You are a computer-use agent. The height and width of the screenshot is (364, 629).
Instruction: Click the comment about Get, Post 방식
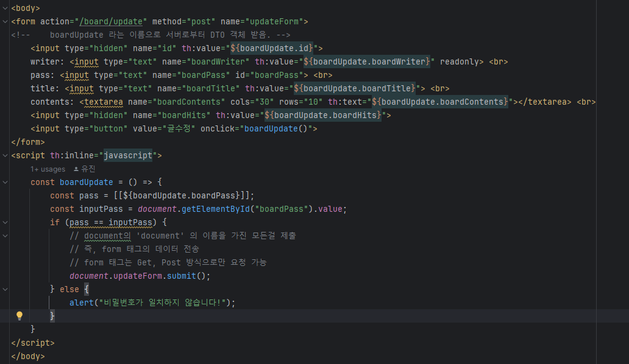[168, 262]
